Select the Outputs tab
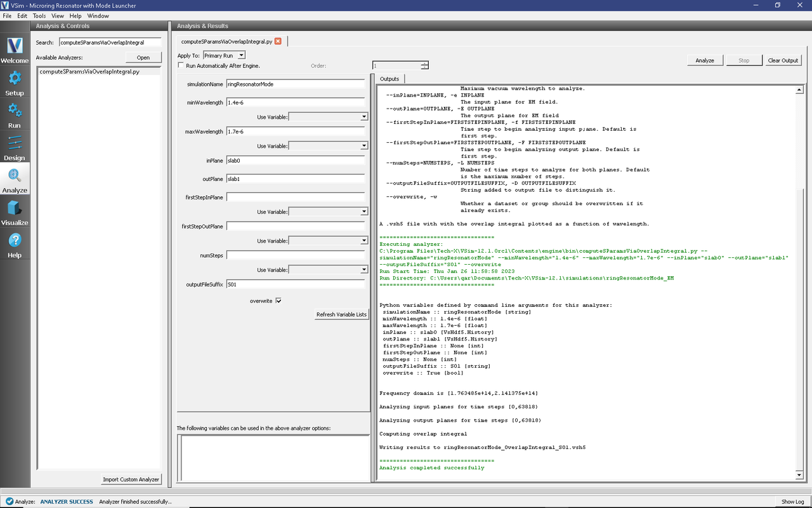Screen dimensions: 812x508 tap(390, 79)
